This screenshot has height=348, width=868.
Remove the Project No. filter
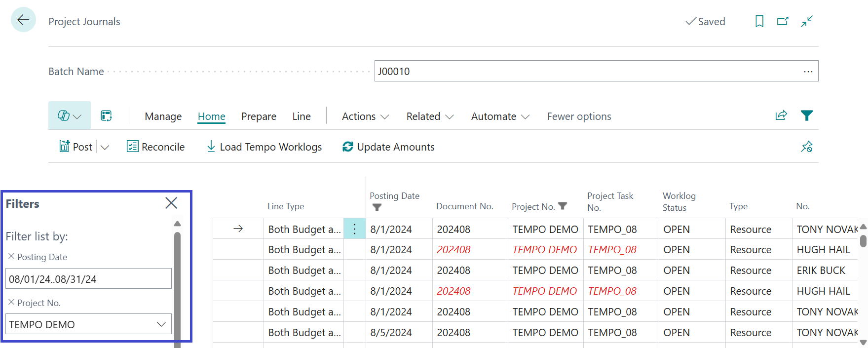(11, 302)
